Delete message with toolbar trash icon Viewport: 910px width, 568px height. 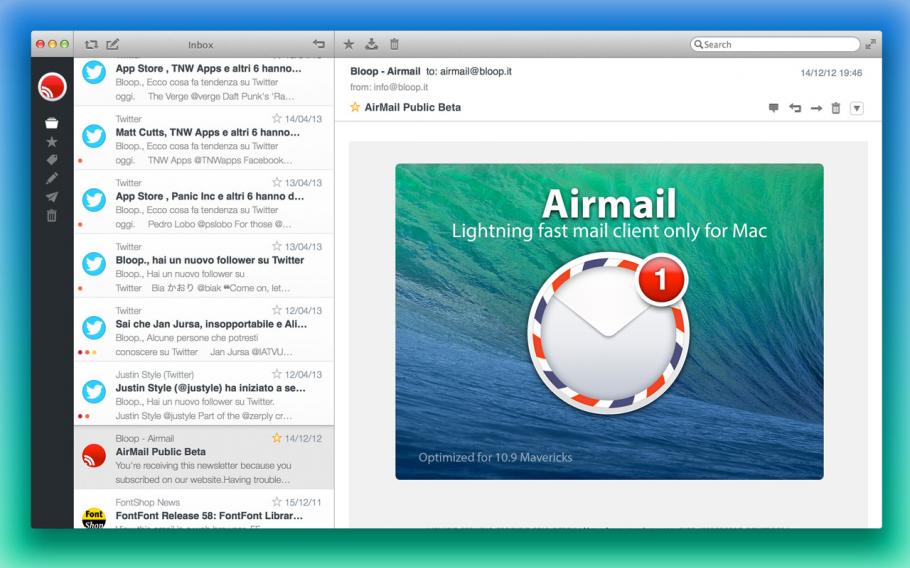[394, 44]
